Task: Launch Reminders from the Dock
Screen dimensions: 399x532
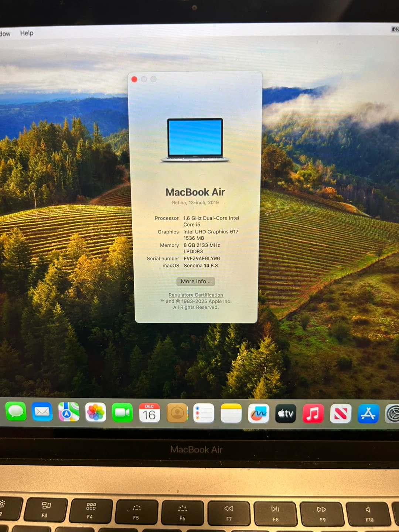Action: 204,413
